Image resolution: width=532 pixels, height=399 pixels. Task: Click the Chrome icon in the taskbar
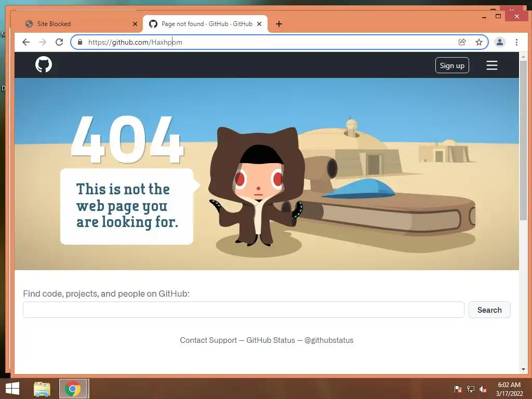73,389
